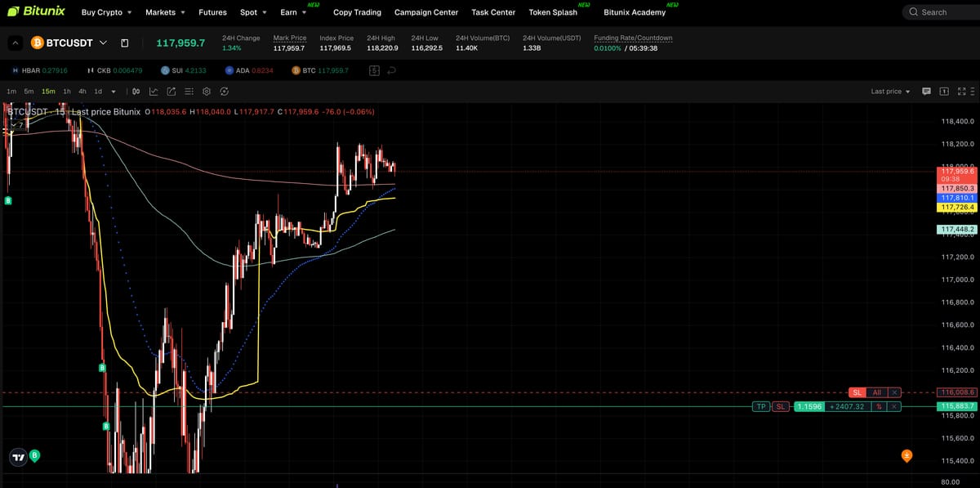The height and width of the screenshot is (488, 980).
Task: Expand the Spot dropdown
Action: [x=253, y=12]
